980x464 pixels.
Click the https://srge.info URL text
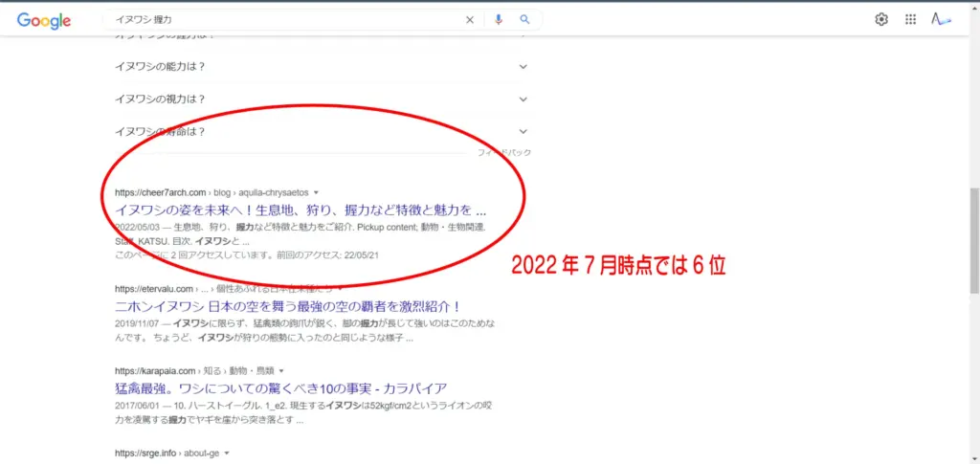point(145,453)
